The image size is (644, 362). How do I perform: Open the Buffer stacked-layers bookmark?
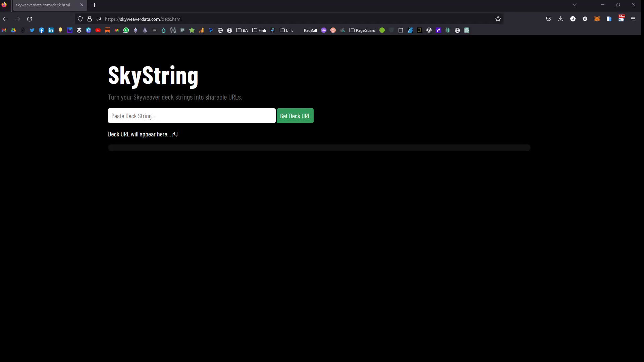[79, 30]
